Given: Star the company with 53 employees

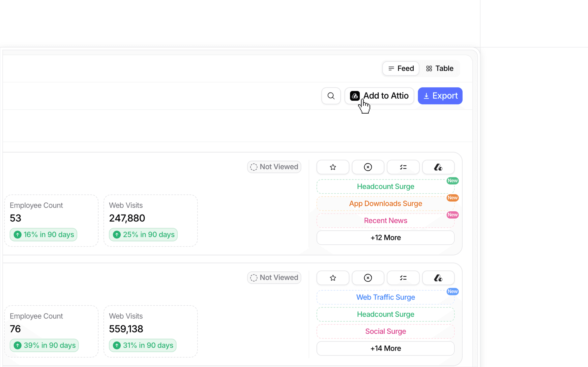Looking at the screenshot, I should click(x=333, y=167).
